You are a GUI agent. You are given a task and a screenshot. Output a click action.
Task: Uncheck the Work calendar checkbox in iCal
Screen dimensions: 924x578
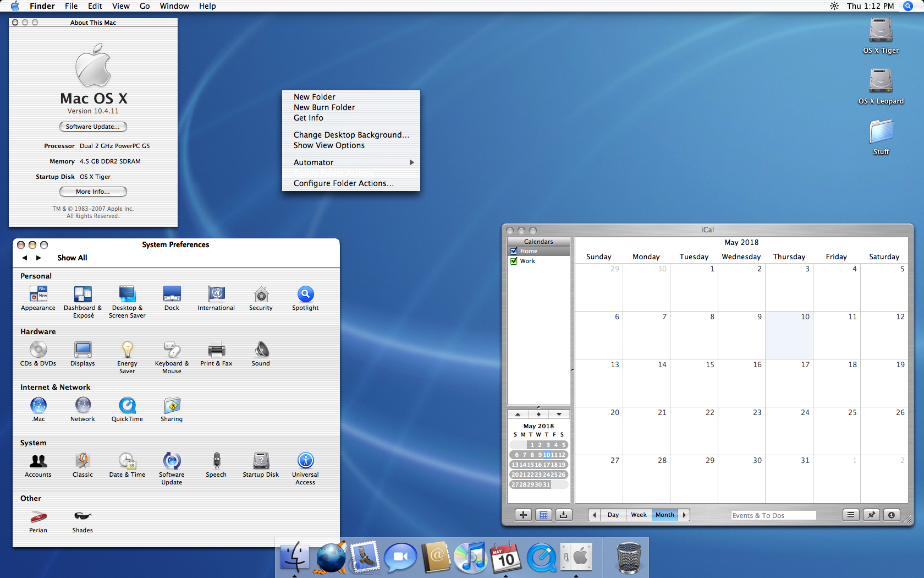(514, 261)
